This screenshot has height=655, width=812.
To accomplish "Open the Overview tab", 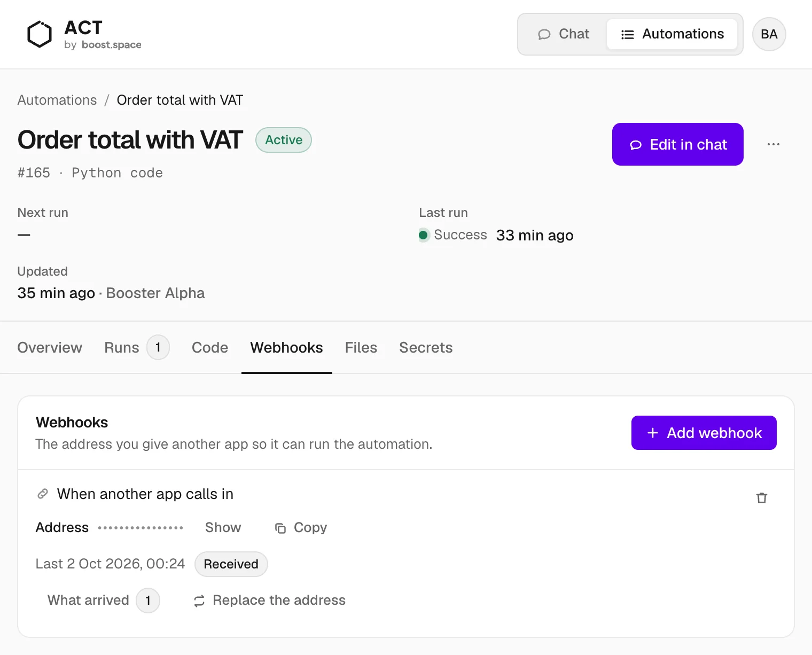I will [50, 348].
